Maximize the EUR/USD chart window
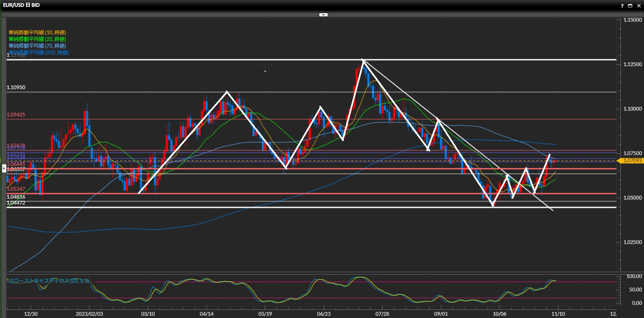The height and width of the screenshot is (318, 644). click(630, 6)
